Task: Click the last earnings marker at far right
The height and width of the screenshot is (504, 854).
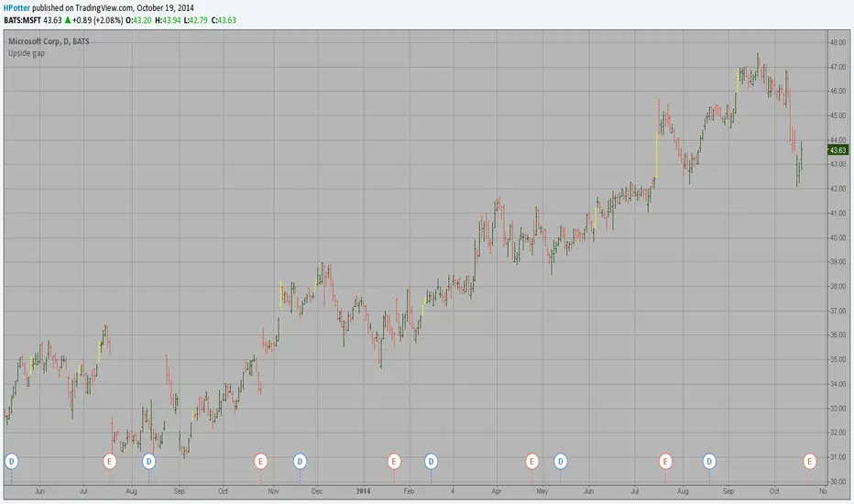Action: pyautogui.click(x=809, y=460)
